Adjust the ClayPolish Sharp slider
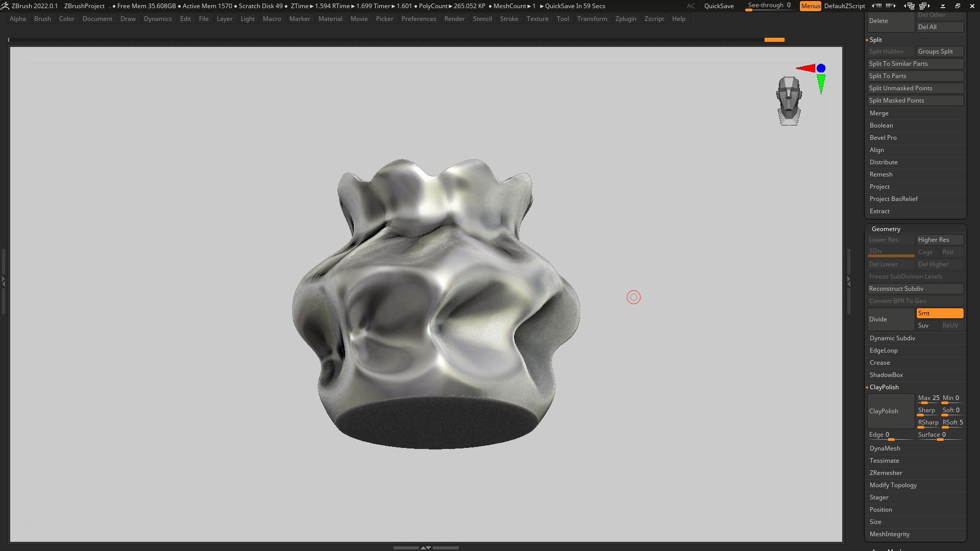980x551 pixels. point(928,411)
